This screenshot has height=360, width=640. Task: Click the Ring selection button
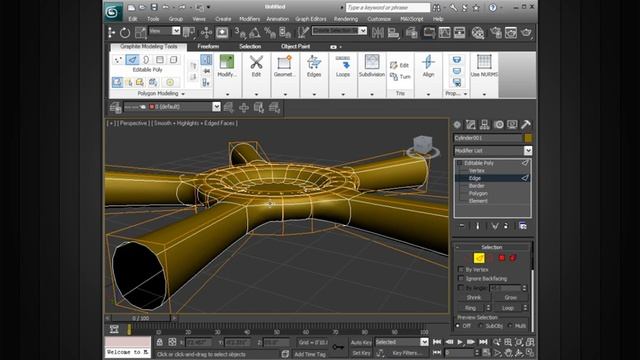[470, 308]
